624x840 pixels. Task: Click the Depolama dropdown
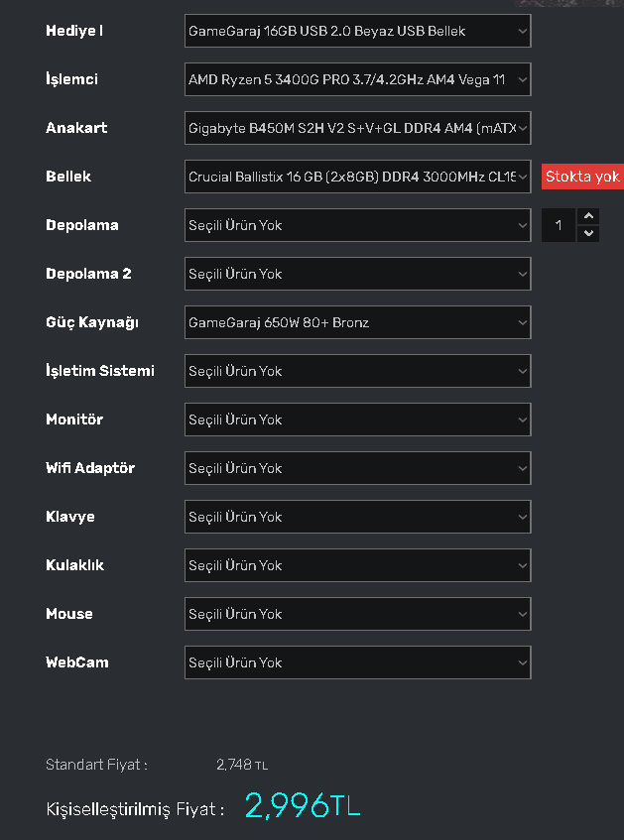coord(357,225)
